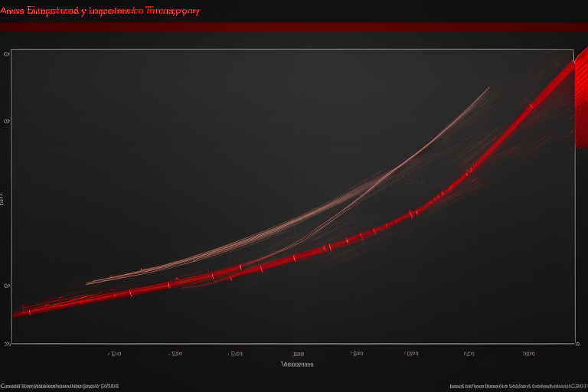Click the red chart title text
588x392 pixels.
pyautogui.click(x=100, y=11)
